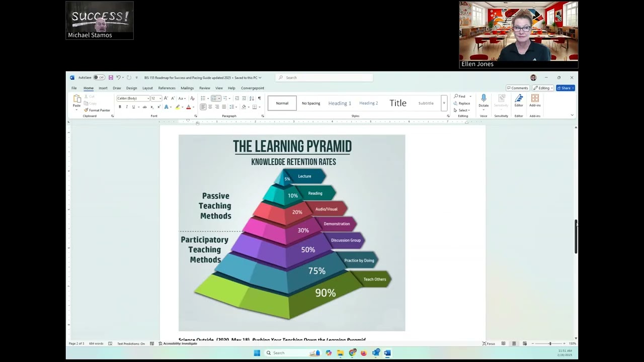Viewport: 644px width, 362px height.
Task: Switch to the Review ribbon tab
Action: pos(205,88)
